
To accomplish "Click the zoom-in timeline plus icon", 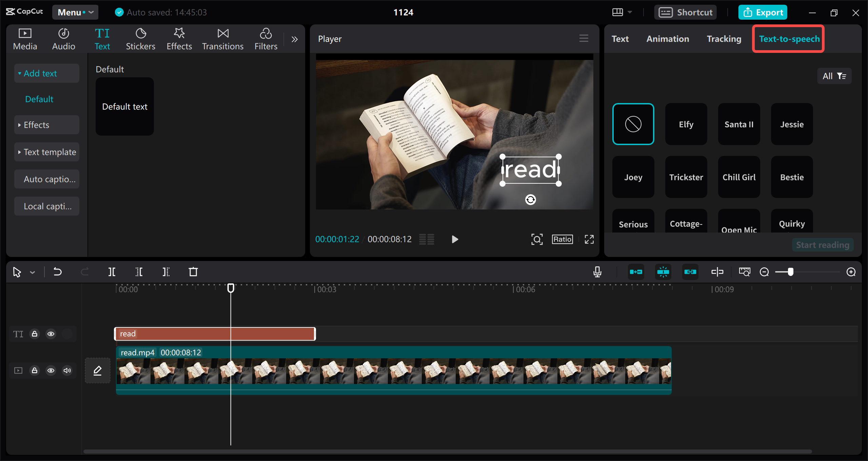I will [851, 272].
